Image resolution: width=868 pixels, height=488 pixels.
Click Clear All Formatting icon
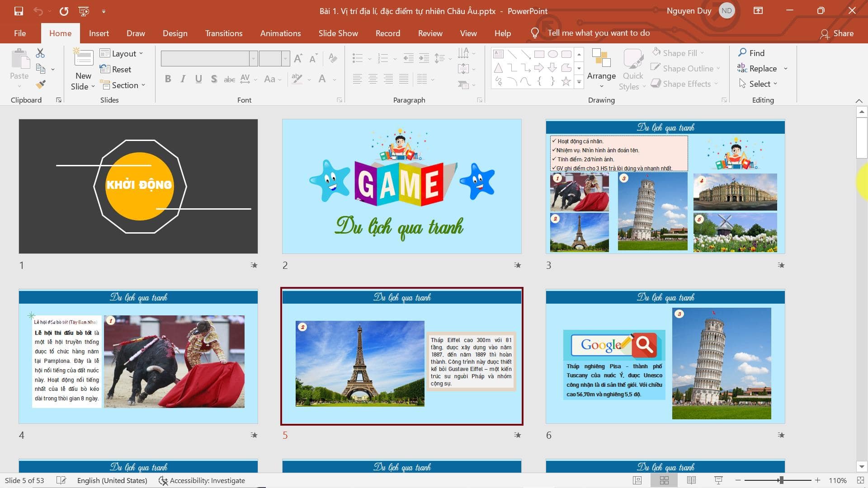[333, 58]
